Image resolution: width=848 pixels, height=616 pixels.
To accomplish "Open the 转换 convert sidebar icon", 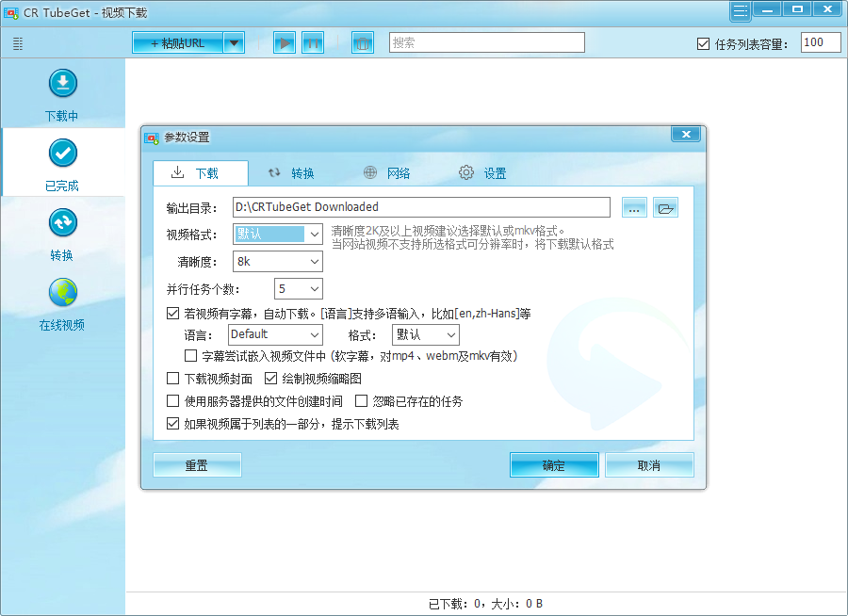I will [62, 223].
